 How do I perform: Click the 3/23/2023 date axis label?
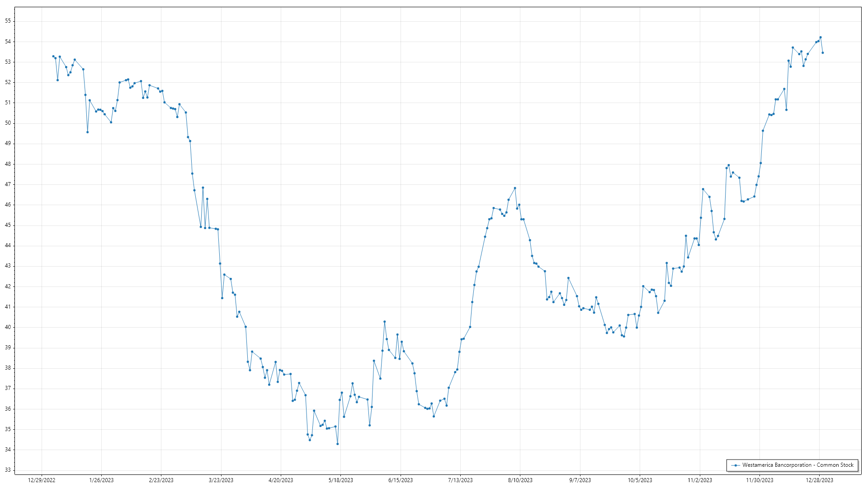(x=221, y=480)
